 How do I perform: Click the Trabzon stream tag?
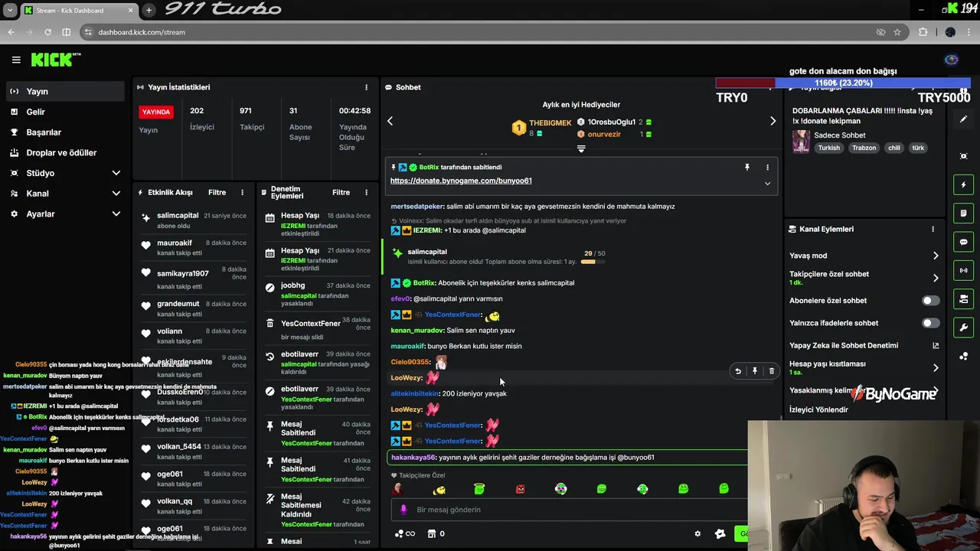pyautogui.click(x=864, y=148)
